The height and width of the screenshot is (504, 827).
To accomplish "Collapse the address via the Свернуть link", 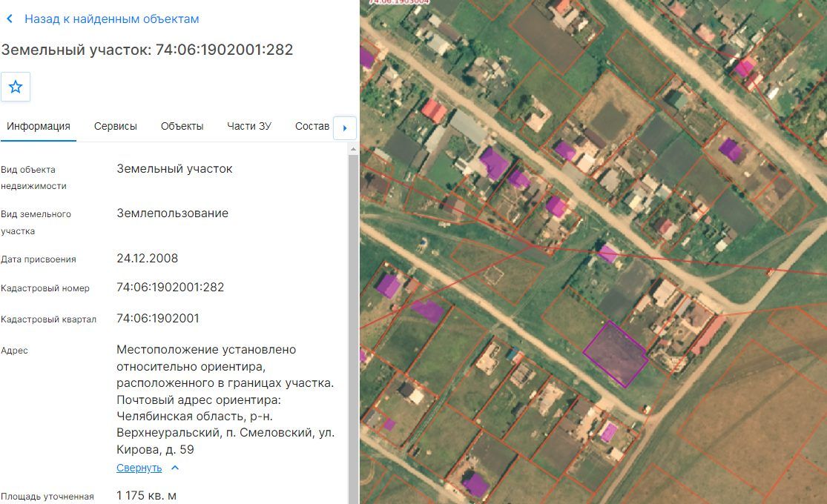I will [139, 468].
